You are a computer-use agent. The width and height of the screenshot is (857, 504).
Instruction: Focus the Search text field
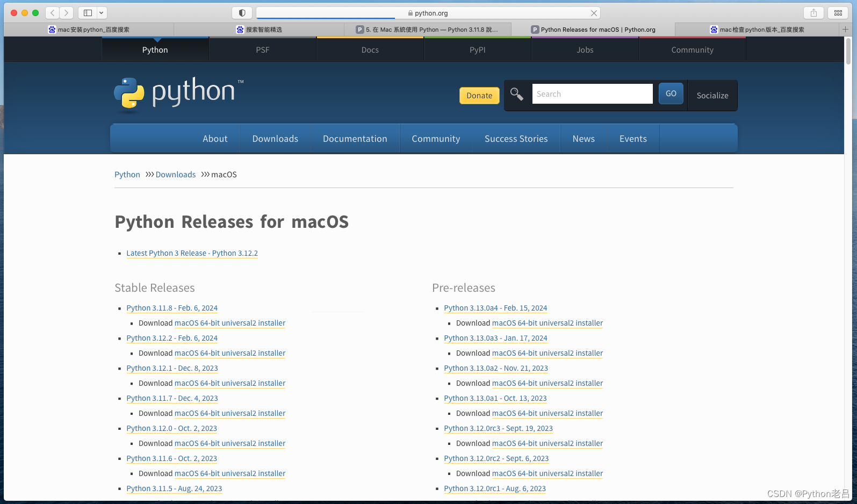pyautogui.click(x=592, y=93)
